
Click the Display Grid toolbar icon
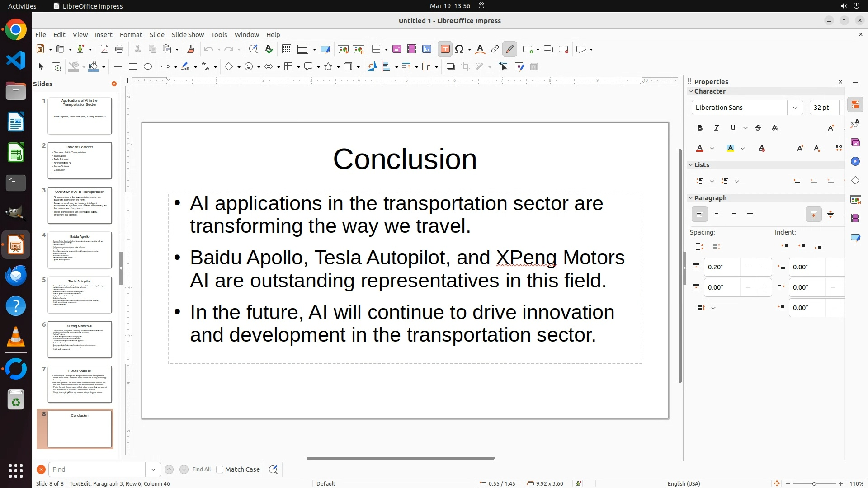pyautogui.click(x=286, y=49)
